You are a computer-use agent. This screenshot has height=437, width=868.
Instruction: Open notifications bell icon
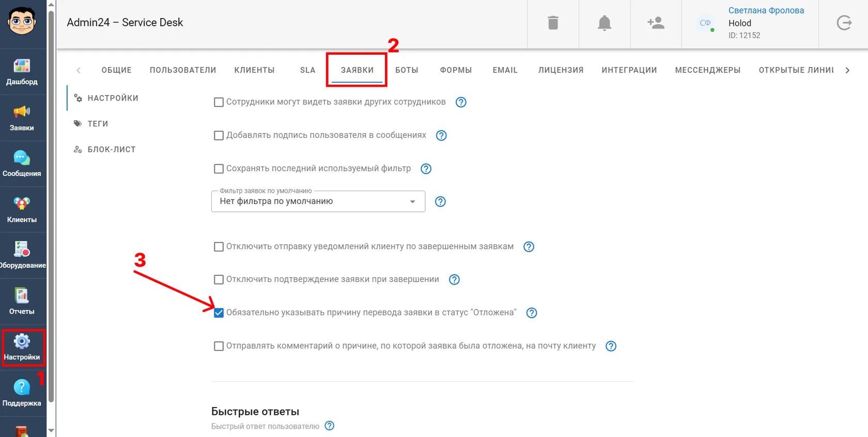605,23
